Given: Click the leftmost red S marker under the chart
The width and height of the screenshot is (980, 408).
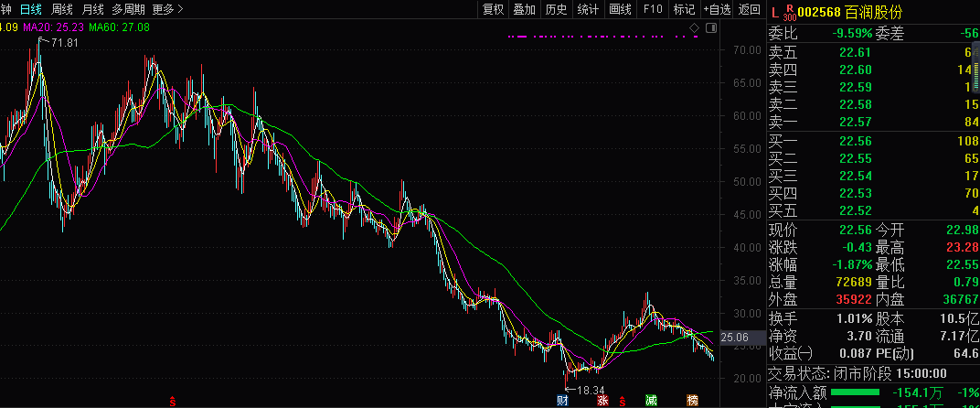Looking at the screenshot, I should click(x=172, y=401).
